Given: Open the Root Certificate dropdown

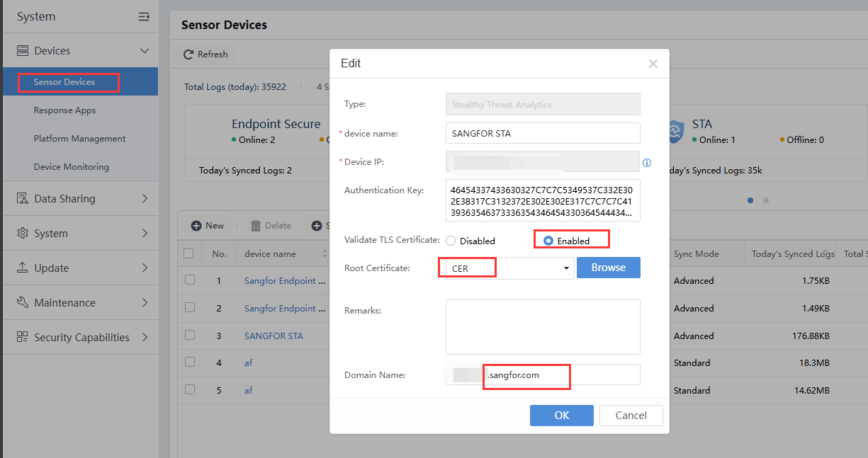Looking at the screenshot, I should click(565, 268).
